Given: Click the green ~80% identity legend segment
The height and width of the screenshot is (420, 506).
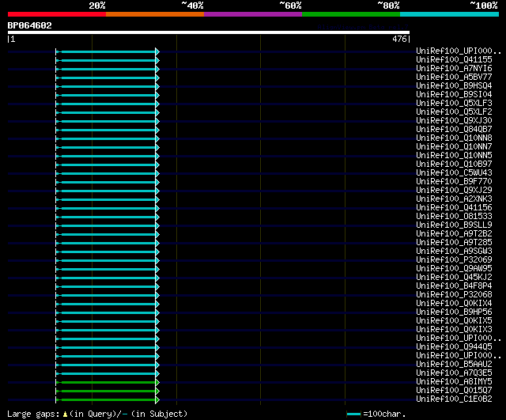Looking at the screenshot, I should pyautogui.click(x=351, y=14).
